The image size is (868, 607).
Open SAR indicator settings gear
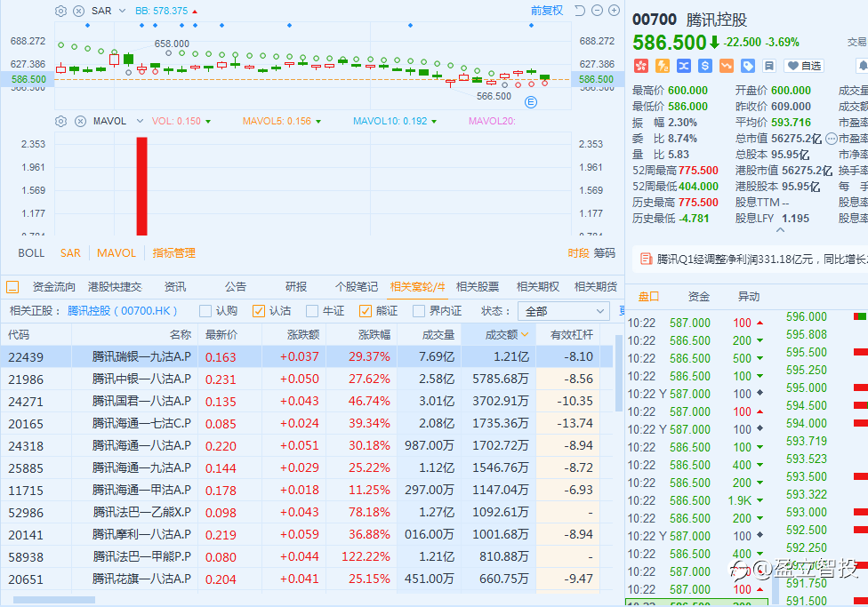60,11
